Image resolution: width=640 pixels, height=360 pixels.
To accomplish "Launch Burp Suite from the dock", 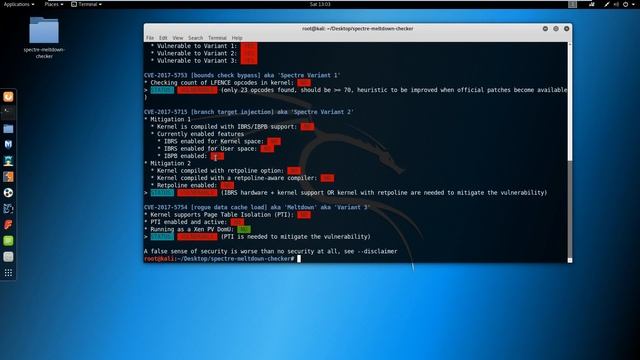I will (x=8, y=177).
